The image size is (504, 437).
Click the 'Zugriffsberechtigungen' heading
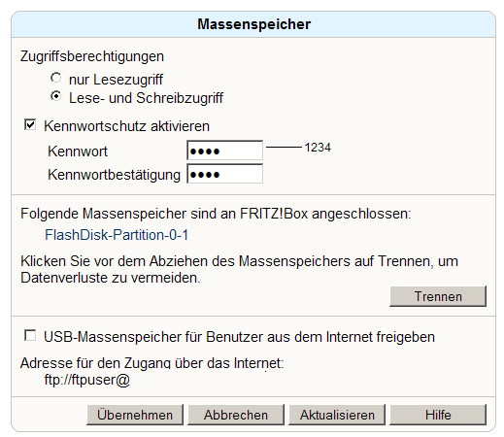pos(92,56)
